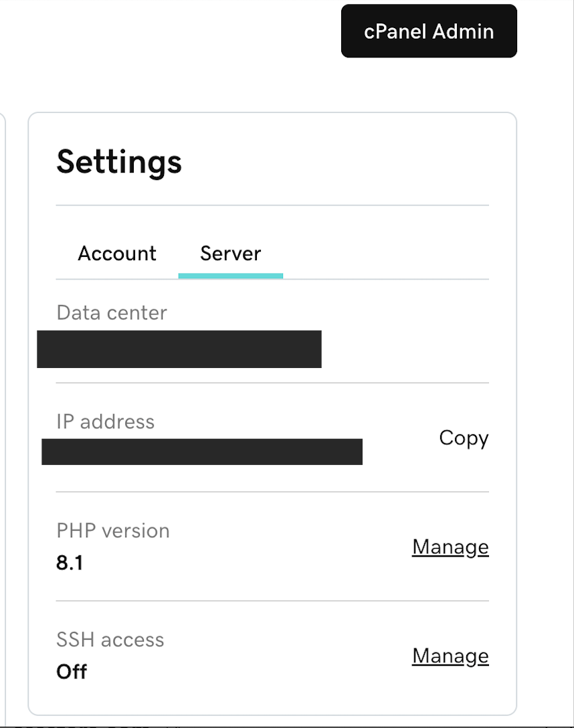Viewport: 574px width, 728px height.
Task: Click the IP address label
Action: (x=104, y=422)
